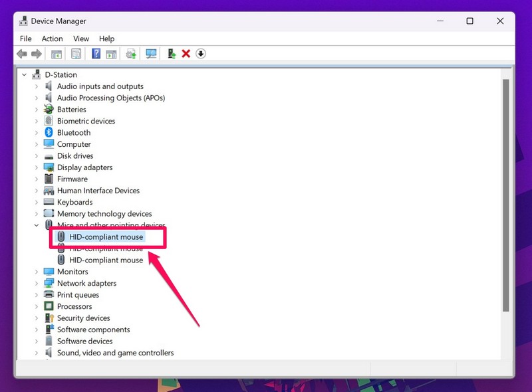Expand the Network adapters branch
This screenshot has width=532, height=392.
click(x=37, y=283)
